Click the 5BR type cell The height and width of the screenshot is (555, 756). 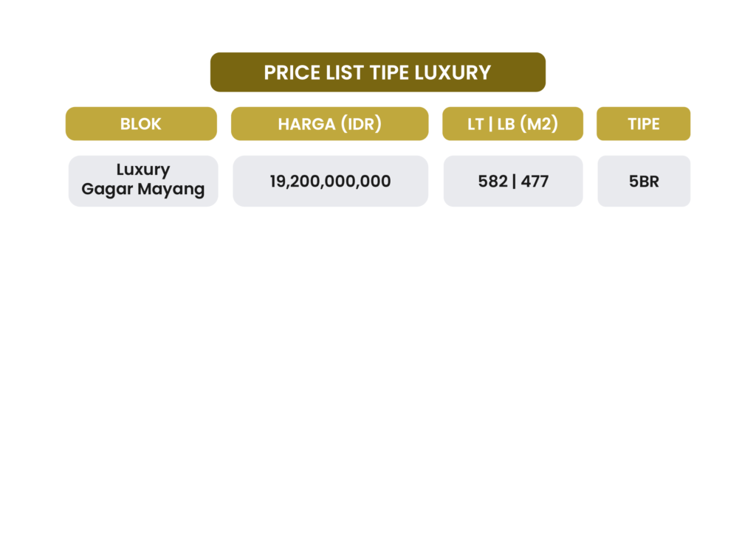644,181
